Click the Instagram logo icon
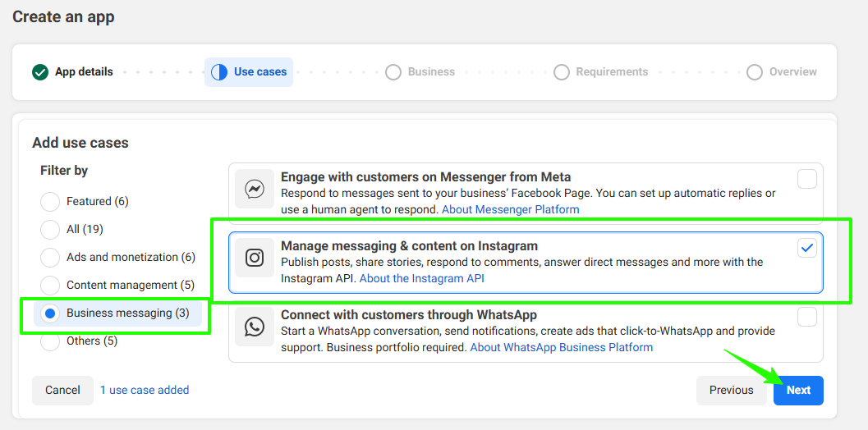The width and height of the screenshot is (868, 430). click(x=255, y=258)
